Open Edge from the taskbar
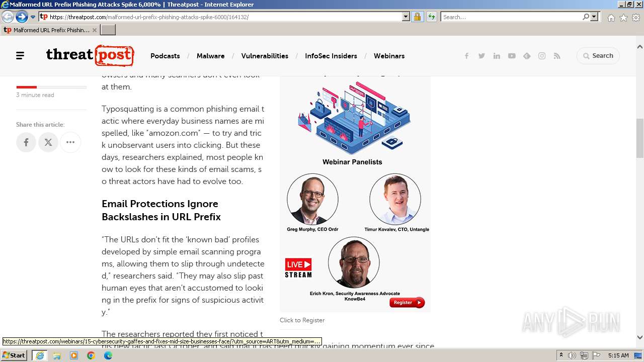Image resolution: width=644 pixels, height=362 pixels. pyautogui.click(x=108, y=355)
